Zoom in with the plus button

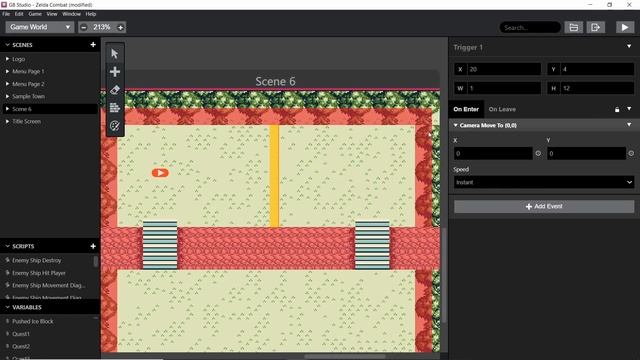click(120, 27)
